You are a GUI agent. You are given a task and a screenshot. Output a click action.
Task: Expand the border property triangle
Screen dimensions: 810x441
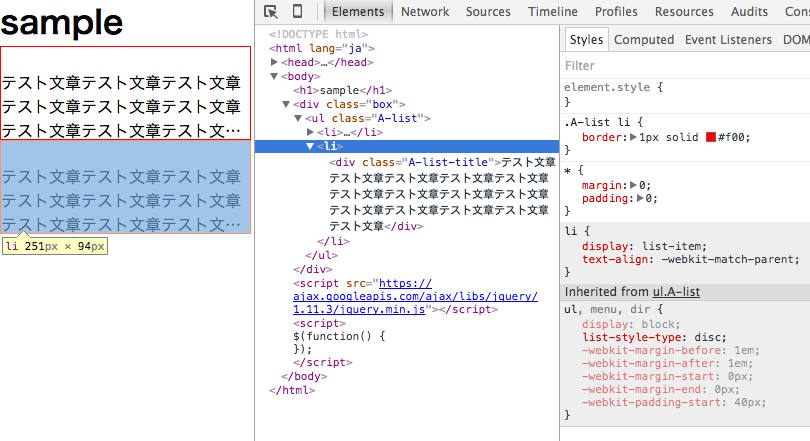coord(632,137)
